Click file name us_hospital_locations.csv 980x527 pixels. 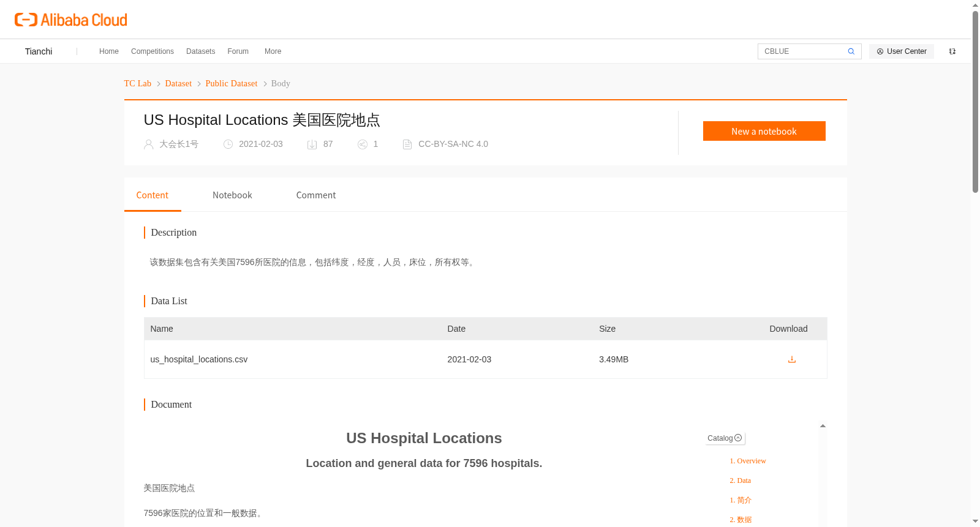click(199, 360)
